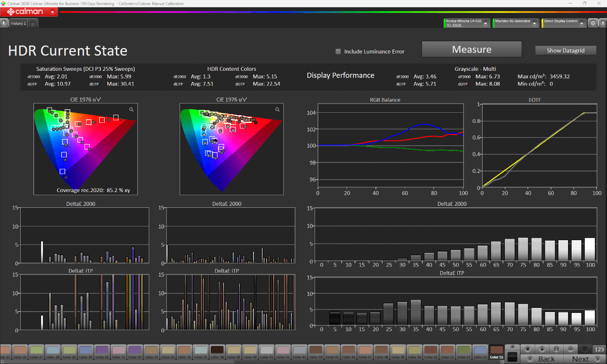Click the play sequence button
Image resolution: width=607 pixels, height=364 pixels.
(x=542, y=349)
